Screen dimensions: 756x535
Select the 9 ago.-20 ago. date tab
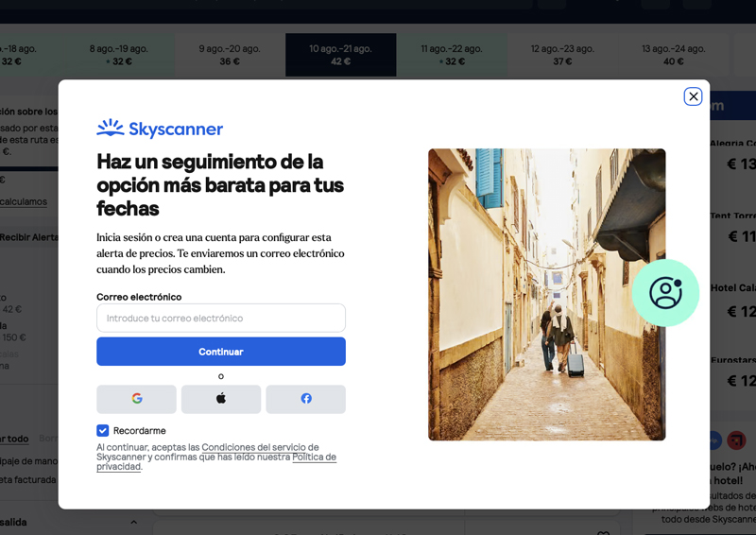click(x=230, y=55)
